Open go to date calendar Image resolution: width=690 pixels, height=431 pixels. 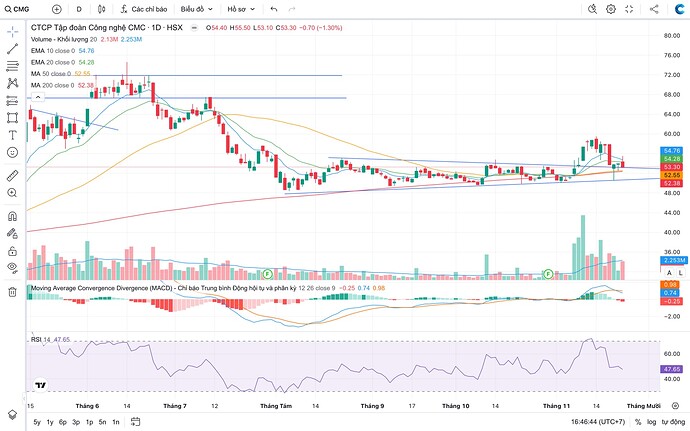click(x=136, y=422)
